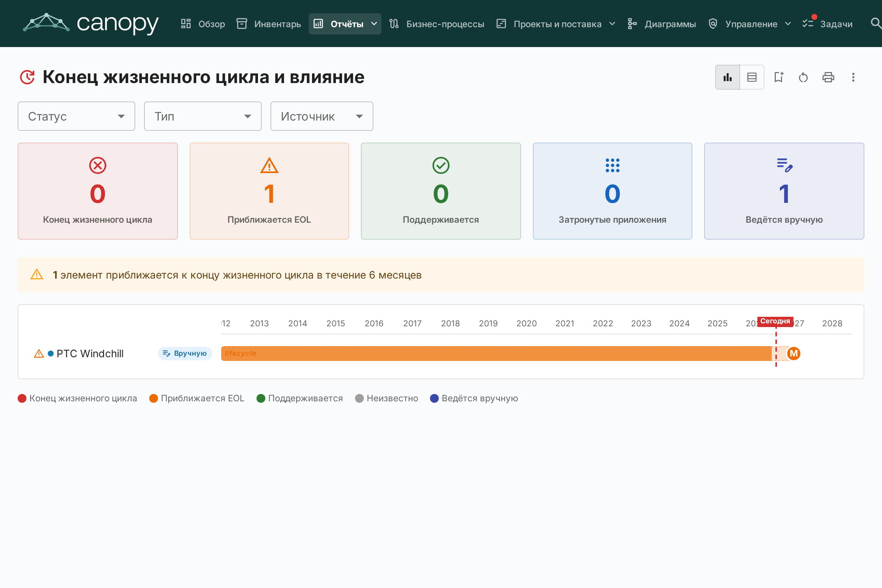This screenshot has height=588, width=882.
Task: Toggle the blue Ведётся вручную legend entry
Action: [474, 398]
